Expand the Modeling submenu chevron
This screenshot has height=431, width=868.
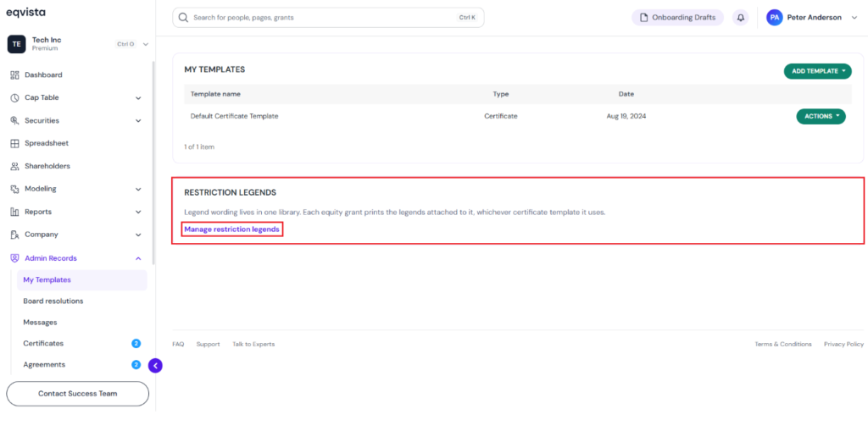[138, 189]
